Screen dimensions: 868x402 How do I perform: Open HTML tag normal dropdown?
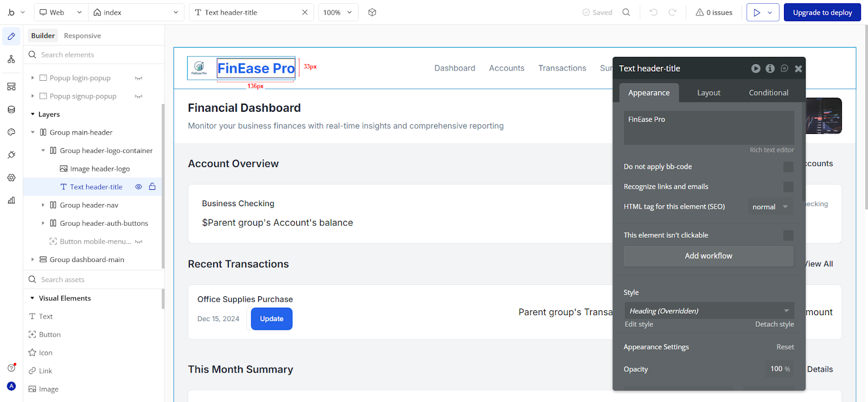(770, 207)
